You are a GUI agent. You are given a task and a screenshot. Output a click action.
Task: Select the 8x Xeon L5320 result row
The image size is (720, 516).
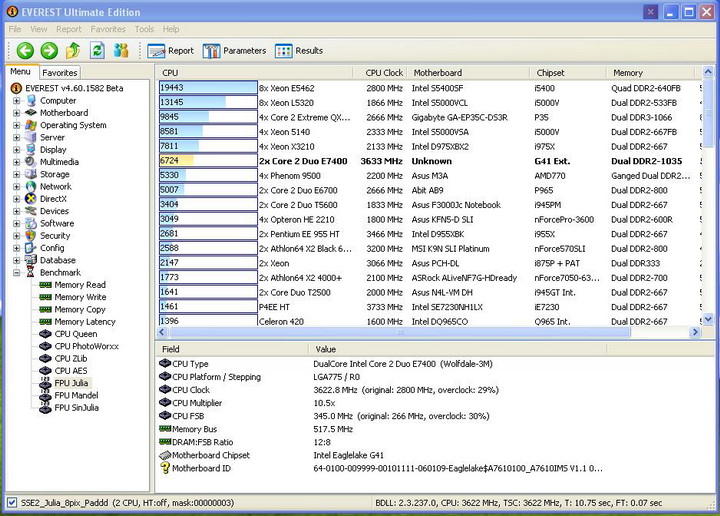[429, 102]
